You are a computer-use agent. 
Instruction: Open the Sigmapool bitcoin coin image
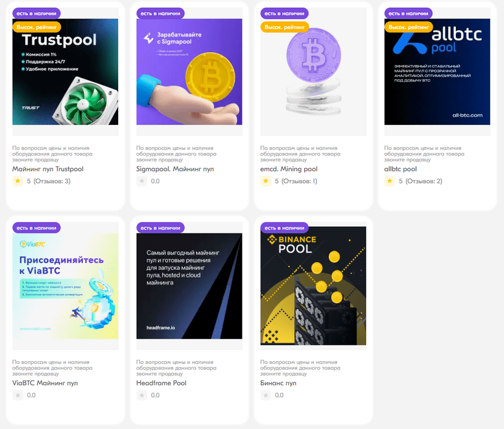189,72
